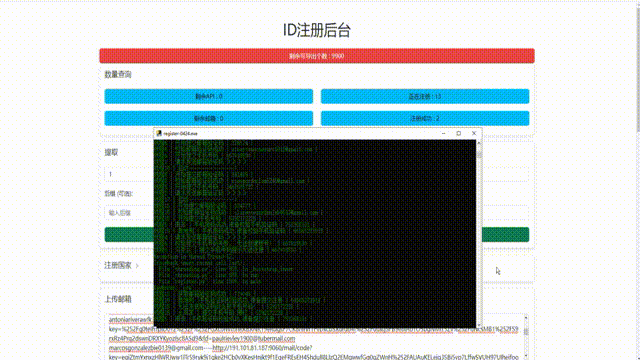Click the red remaining export count bar
Screen dimensions: 640x360
317,56
